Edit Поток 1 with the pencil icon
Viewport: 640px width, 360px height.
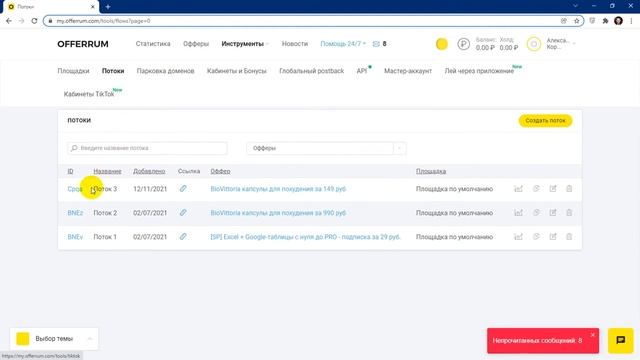coord(553,237)
